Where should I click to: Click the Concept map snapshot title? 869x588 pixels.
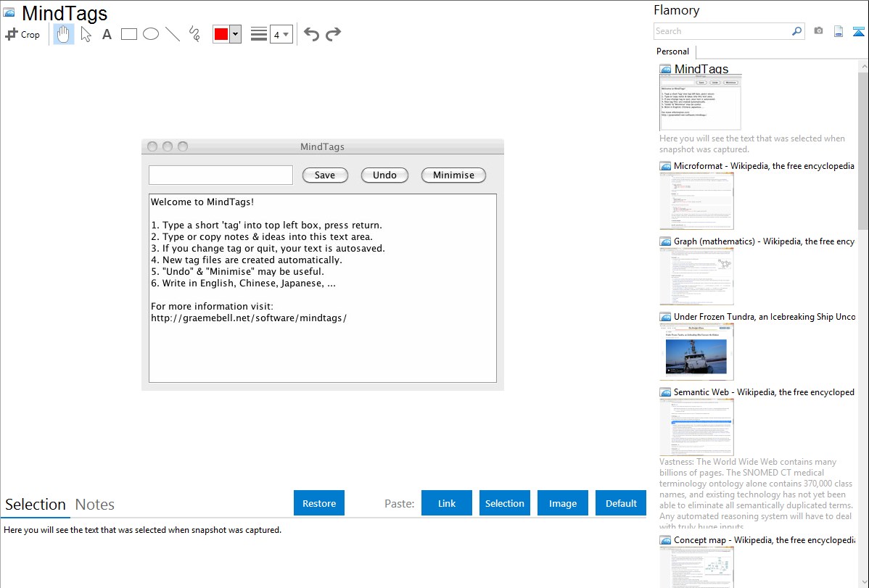(765, 539)
